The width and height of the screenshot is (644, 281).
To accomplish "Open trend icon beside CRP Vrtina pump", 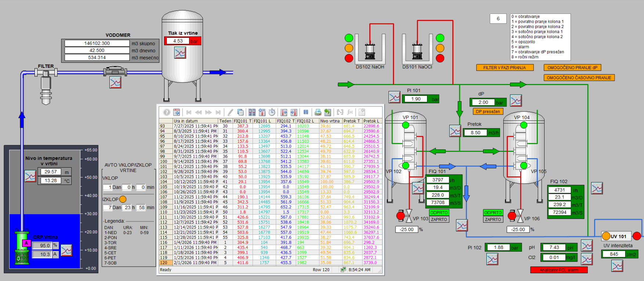I will [x=66, y=251].
